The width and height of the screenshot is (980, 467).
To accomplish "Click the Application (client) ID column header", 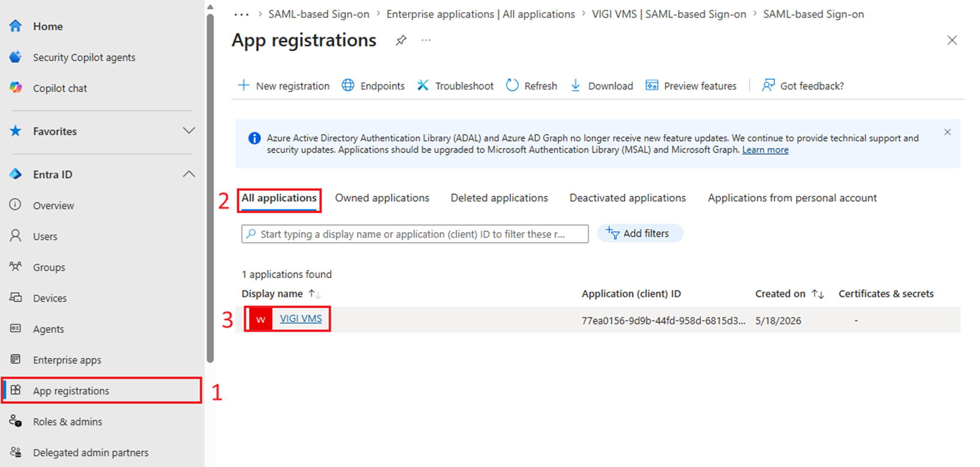I will tap(631, 294).
